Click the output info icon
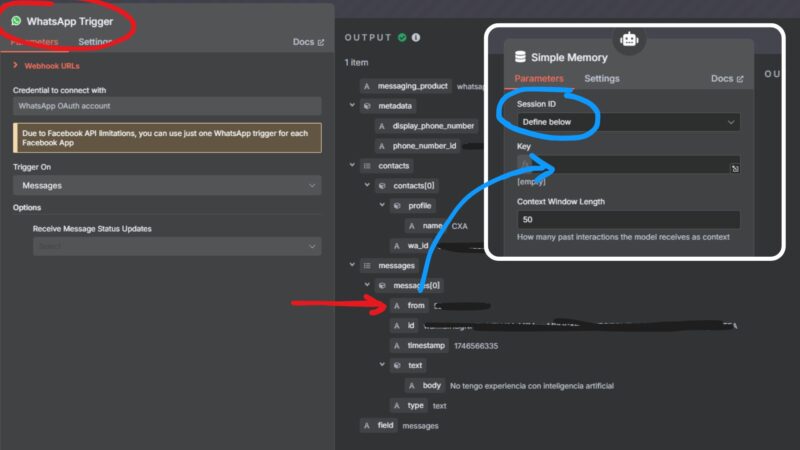The width and height of the screenshot is (800, 450). coord(416,37)
